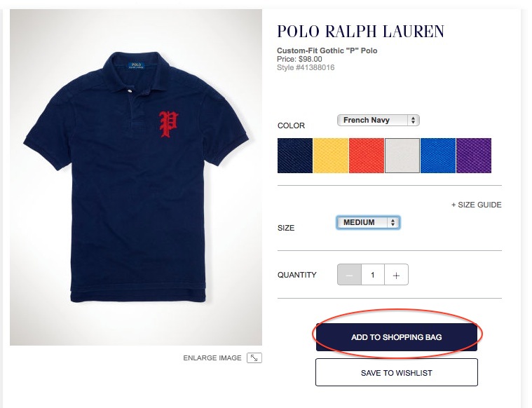Add item to shopping bag
Viewport: 532px width, 408px height.
point(397,337)
